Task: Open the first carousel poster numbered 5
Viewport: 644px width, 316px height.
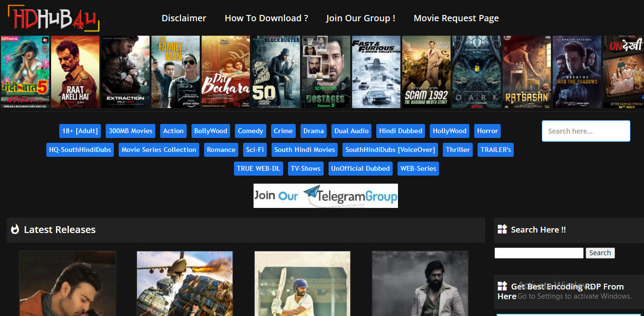Action: 25,72
